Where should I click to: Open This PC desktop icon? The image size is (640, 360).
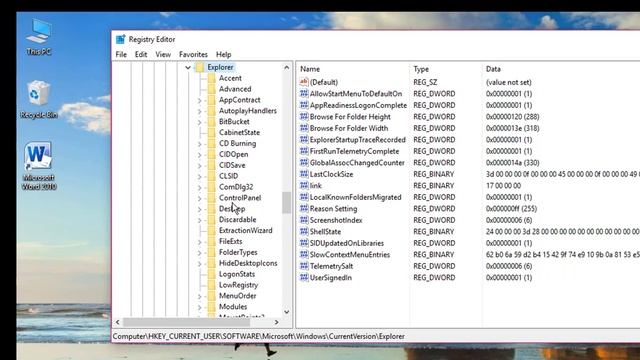click(x=39, y=37)
